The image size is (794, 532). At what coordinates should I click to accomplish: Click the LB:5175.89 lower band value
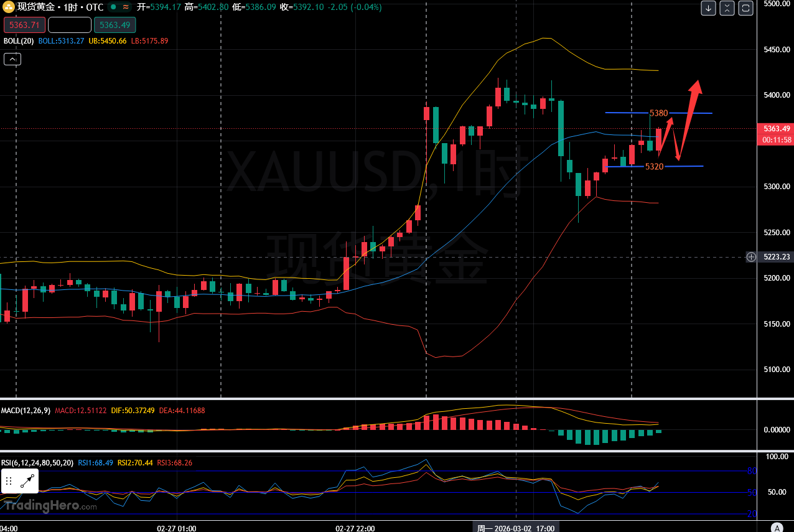tap(150, 41)
